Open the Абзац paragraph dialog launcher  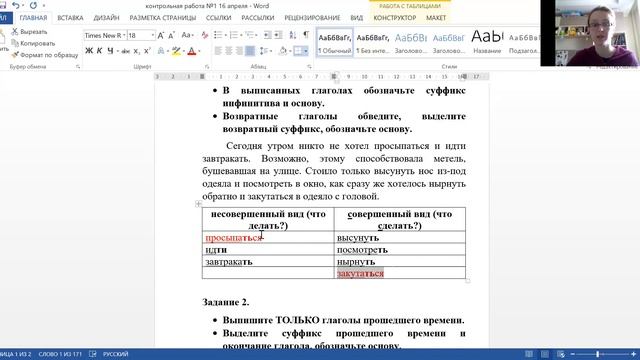point(309,67)
